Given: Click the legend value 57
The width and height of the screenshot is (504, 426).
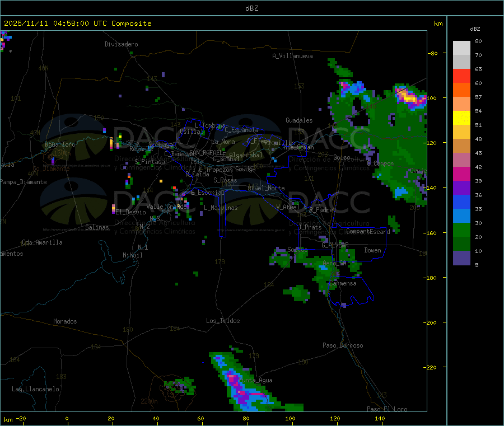Looking at the screenshot, I should pos(478,97).
